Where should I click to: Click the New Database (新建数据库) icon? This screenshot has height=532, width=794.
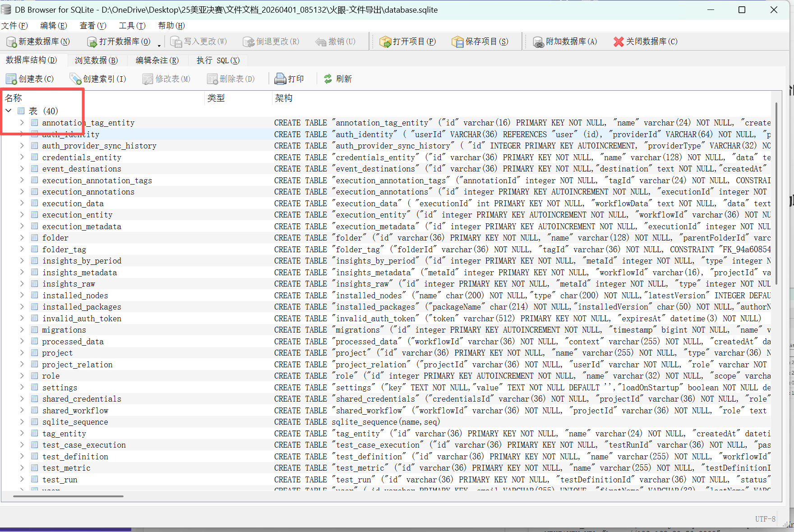pyautogui.click(x=11, y=42)
